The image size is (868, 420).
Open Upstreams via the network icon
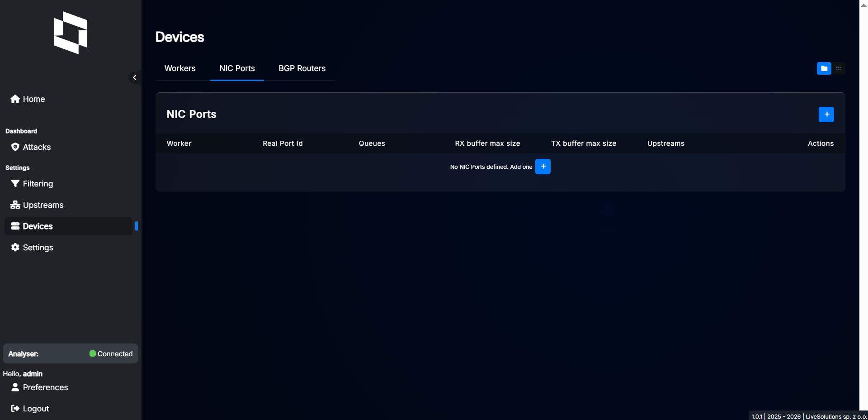coord(15,205)
